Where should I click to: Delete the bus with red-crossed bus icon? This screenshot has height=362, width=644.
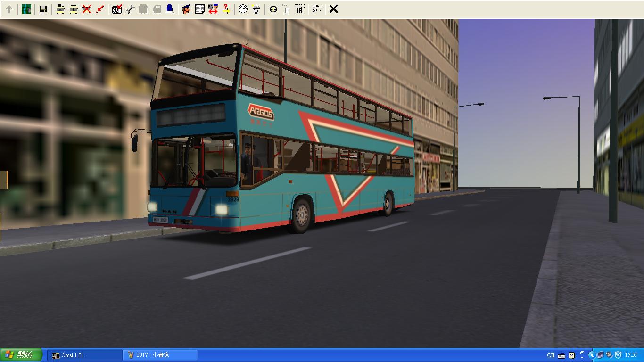point(86,9)
